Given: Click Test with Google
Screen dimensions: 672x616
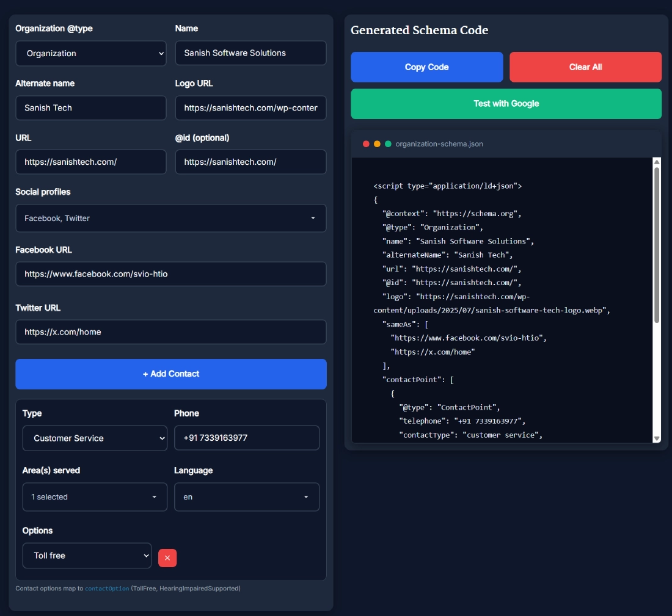Looking at the screenshot, I should [x=506, y=104].
